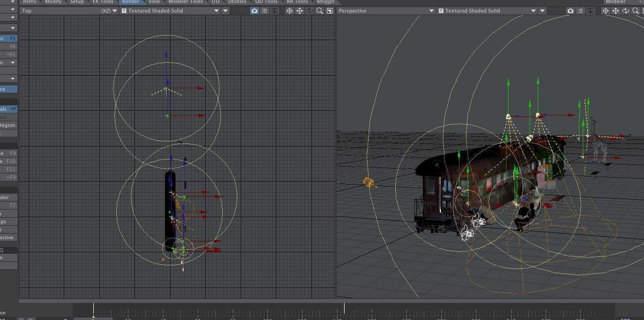Open the Perspective view type dropdown

[x=386, y=11]
